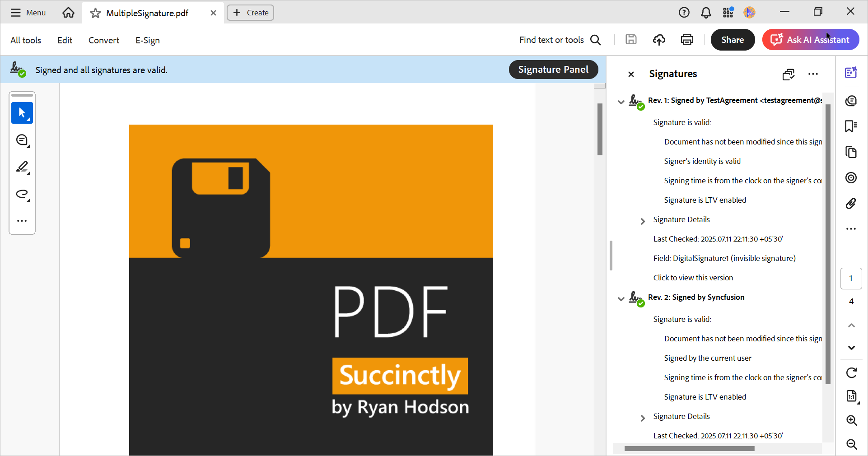Collapse Rev. 2 Signed by Syncfusion
The height and width of the screenshot is (456, 868).
click(x=621, y=298)
